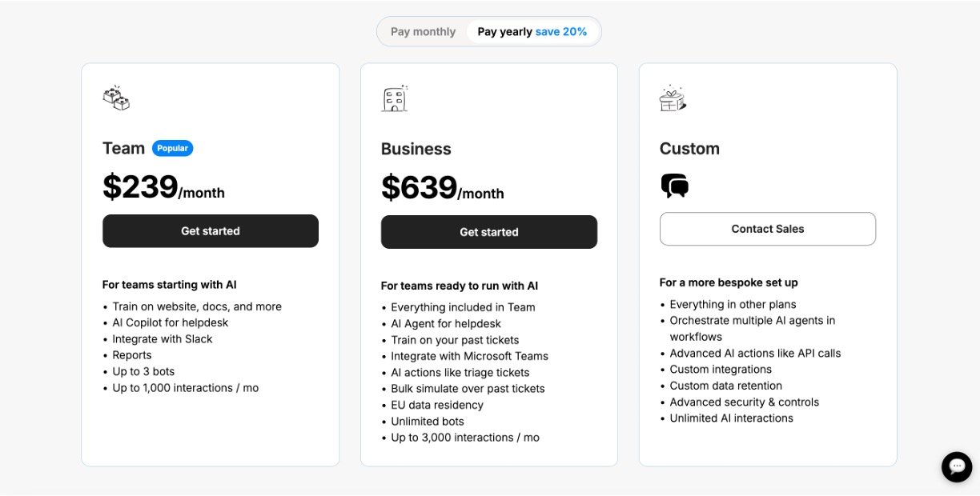Click the Contact Sales button

coord(768,229)
